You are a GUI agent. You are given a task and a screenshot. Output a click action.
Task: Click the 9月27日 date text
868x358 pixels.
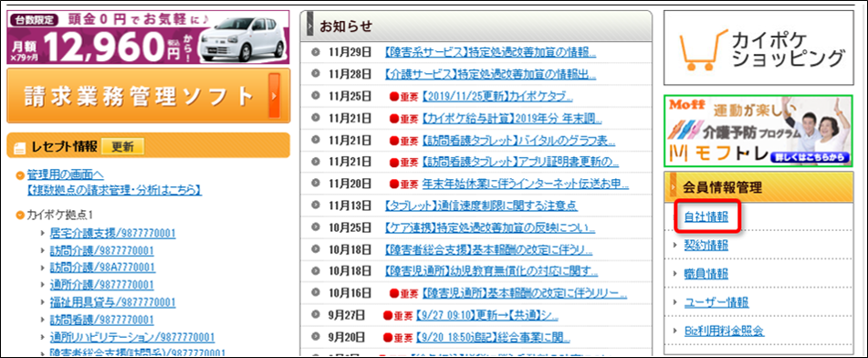point(346,315)
